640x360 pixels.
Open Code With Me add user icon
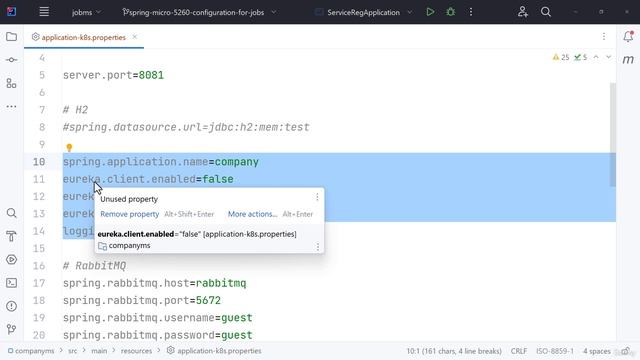[x=523, y=12]
